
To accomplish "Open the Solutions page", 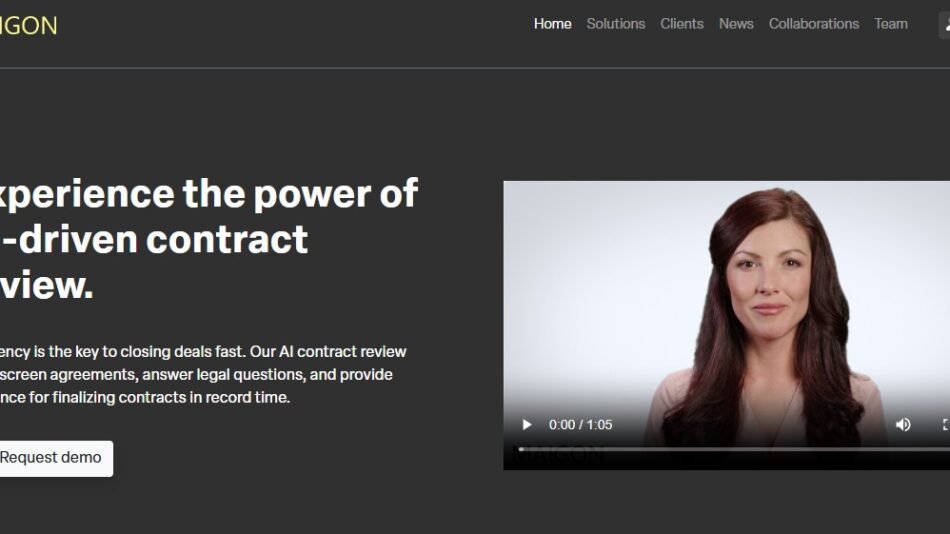I will click(x=616, y=24).
